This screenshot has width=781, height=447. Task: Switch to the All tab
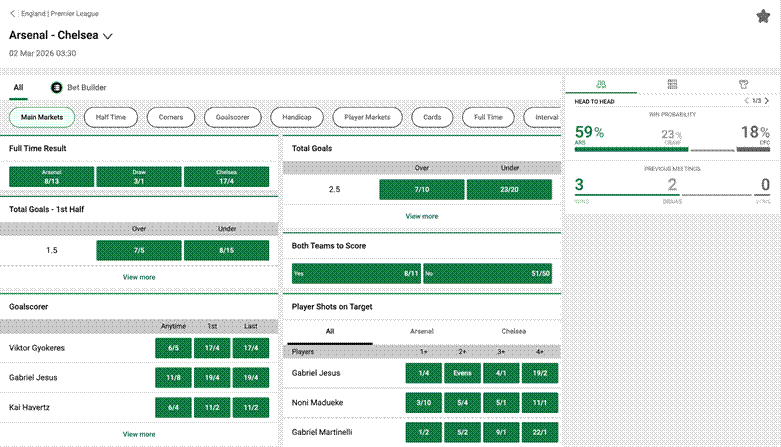click(18, 88)
